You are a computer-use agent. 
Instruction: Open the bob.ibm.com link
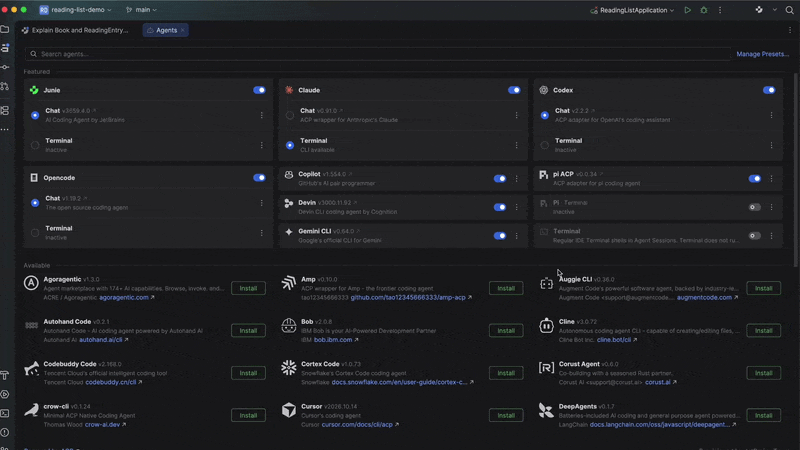tap(333, 340)
